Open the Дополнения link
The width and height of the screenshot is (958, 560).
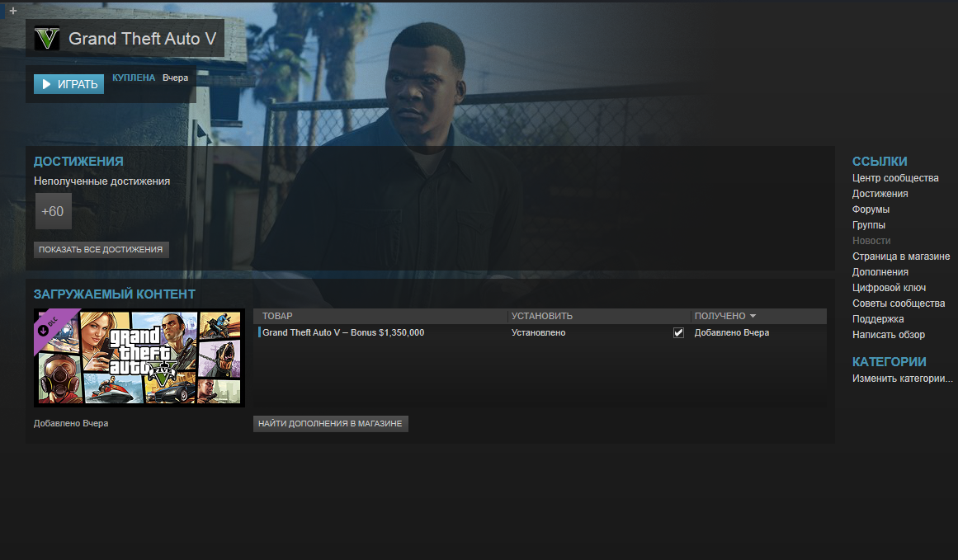tap(880, 272)
